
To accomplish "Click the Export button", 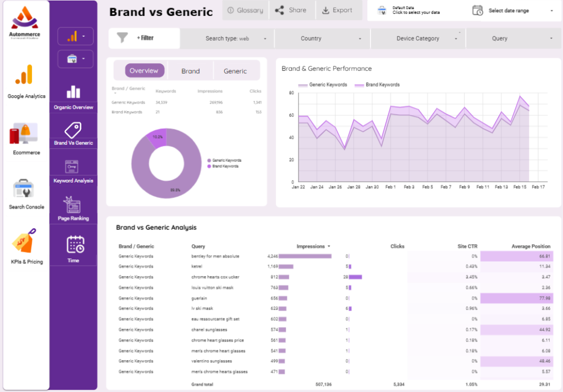I will pos(339,10).
